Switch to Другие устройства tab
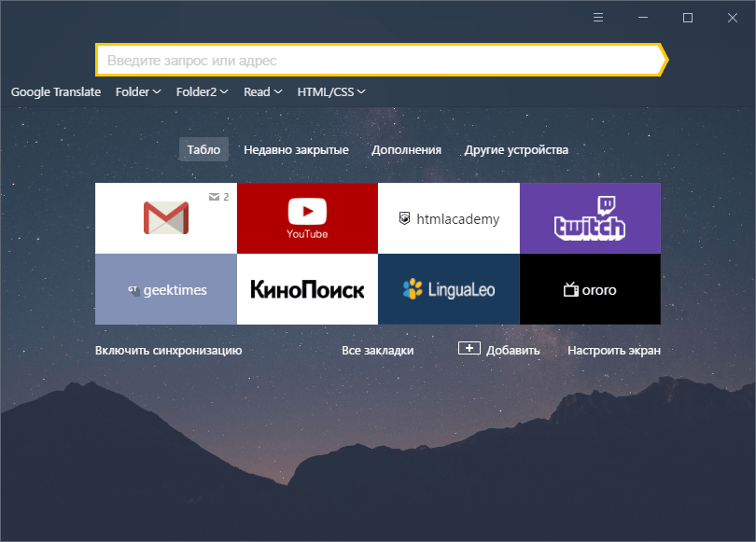Viewport: 756px width, 542px height. point(516,150)
